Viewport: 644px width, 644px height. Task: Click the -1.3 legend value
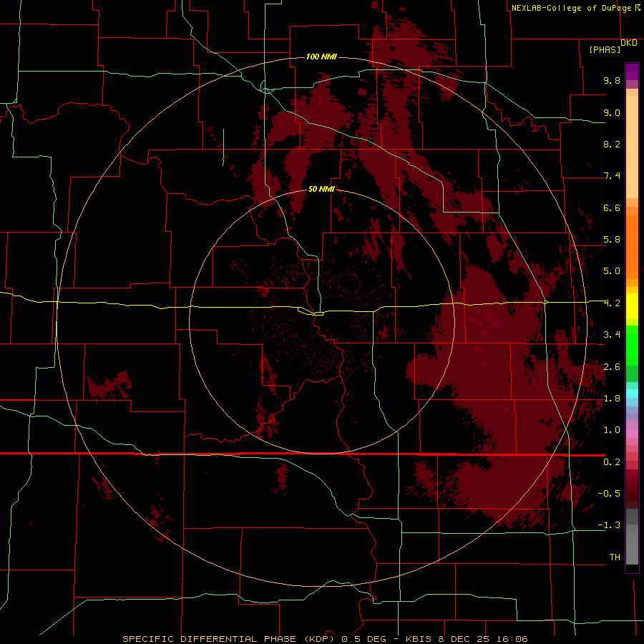609,525
